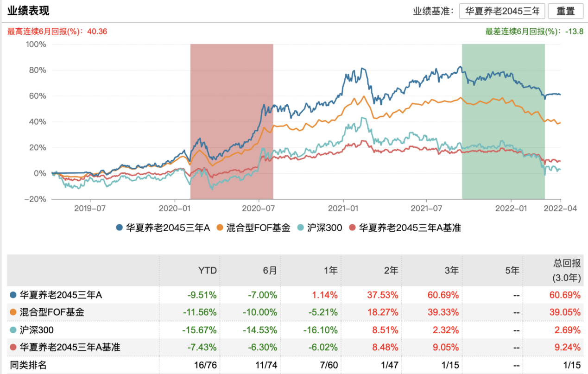Click teal dot in 沪深300 table row
The image size is (588, 374).
click(12, 330)
